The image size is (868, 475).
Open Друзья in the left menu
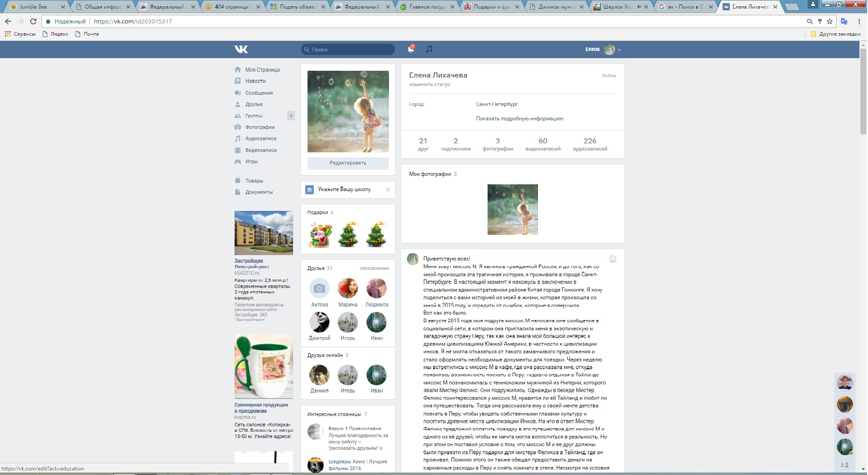coord(254,104)
